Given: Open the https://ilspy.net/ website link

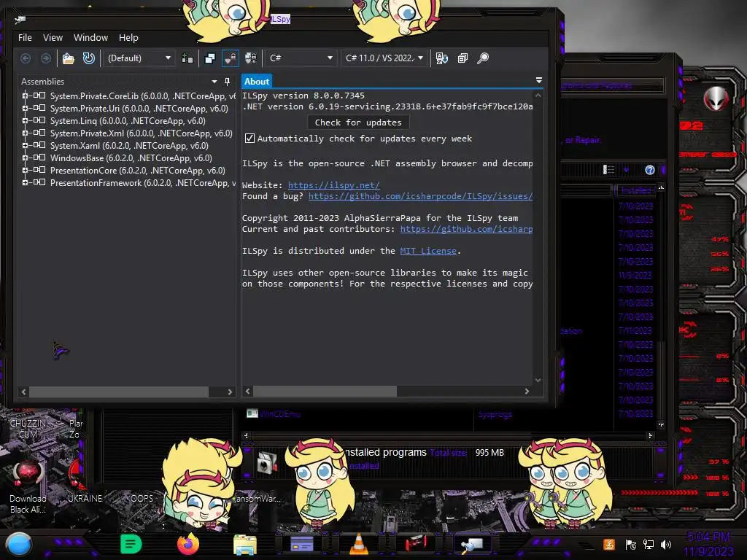Looking at the screenshot, I should click(333, 185).
